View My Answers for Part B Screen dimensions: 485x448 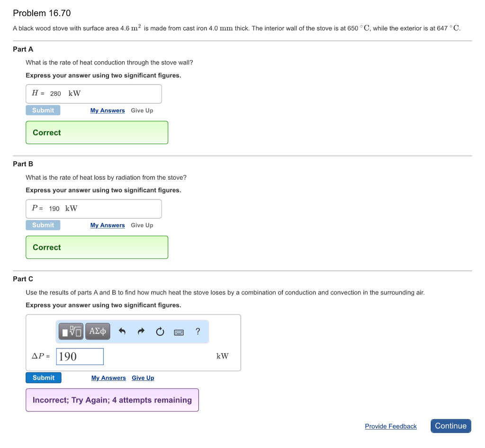click(x=108, y=225)
